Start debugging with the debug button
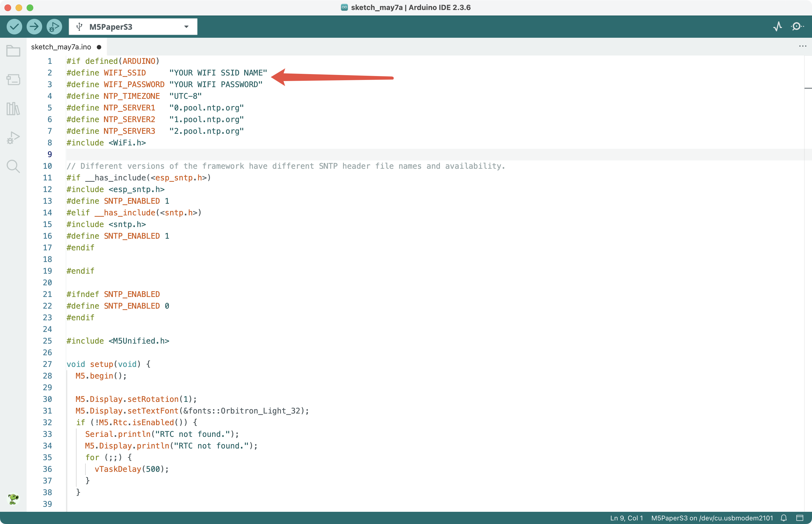The image size is (812, 524). [54, 27]
